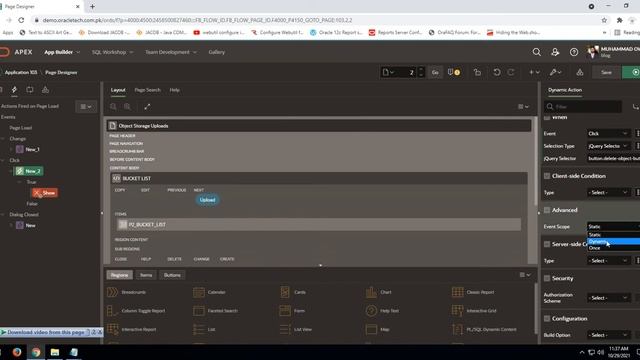
Task: Pick the Interactive Report region
Action: click(x=131, y=329)
